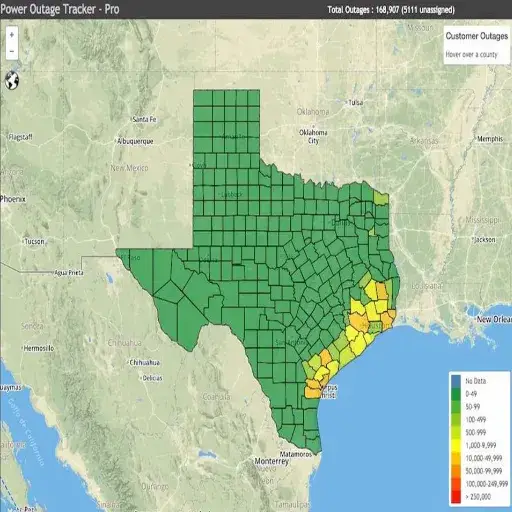This screenshot has width=512, height=512.
Task: Click the Customer Outages info panel
Action: coord(477,45)
